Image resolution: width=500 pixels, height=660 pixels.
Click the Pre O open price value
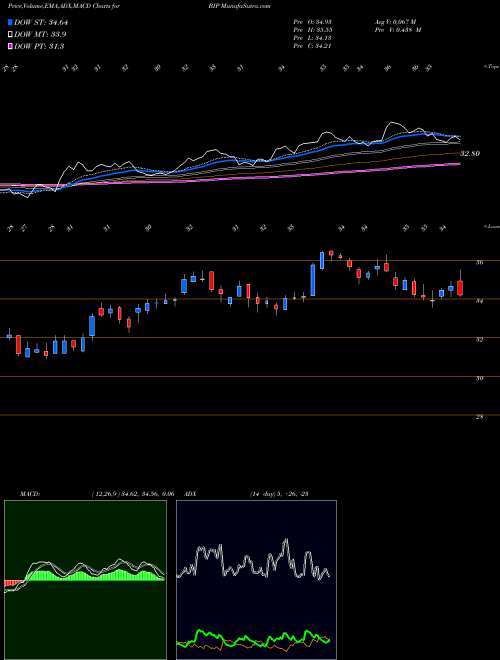313,22
